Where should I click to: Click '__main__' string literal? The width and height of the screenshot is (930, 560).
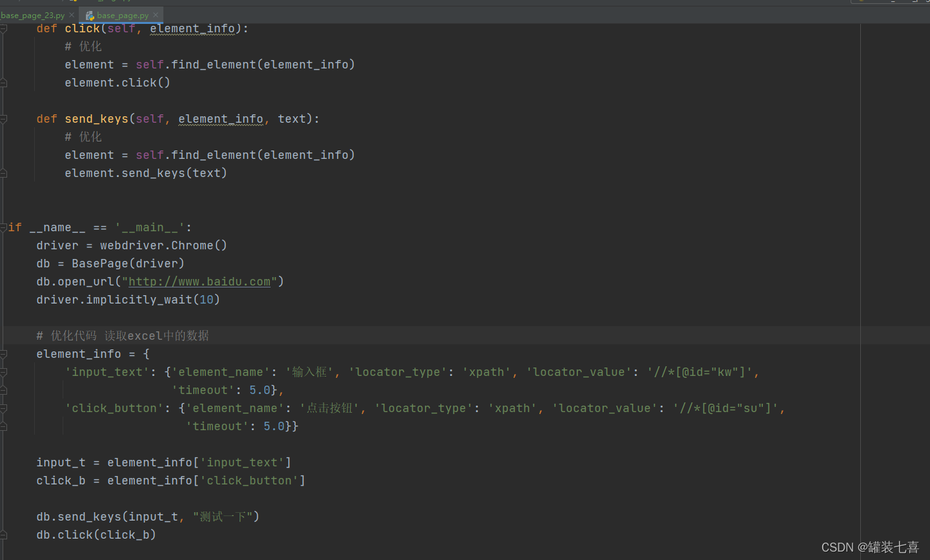[x=150, y=227]
